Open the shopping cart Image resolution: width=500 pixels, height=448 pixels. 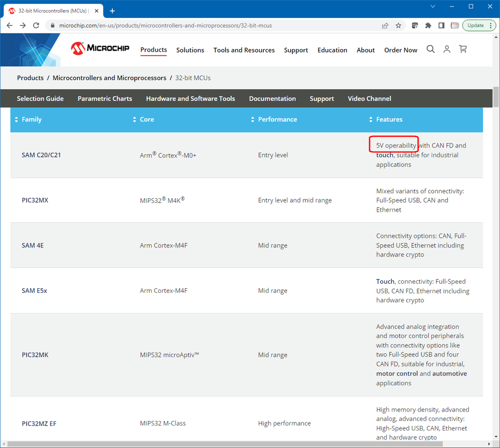coord(462,49)
